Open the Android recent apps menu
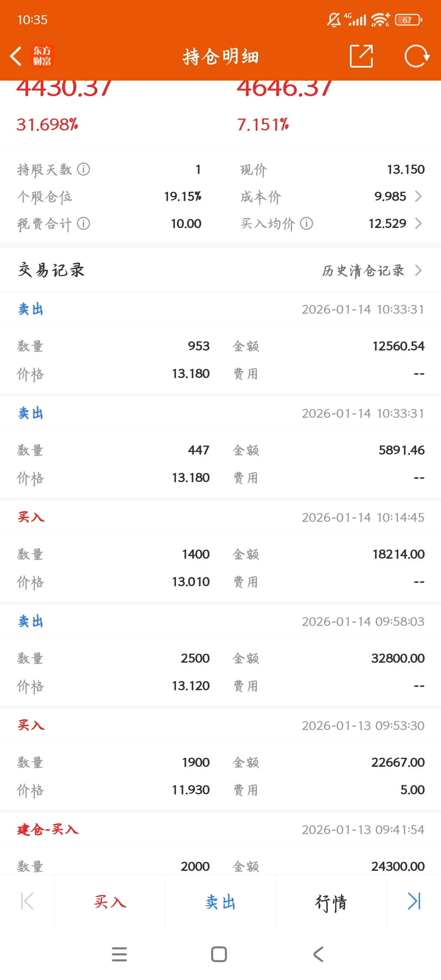Viewport: 441px width, 980px height. tap(120, 954)
